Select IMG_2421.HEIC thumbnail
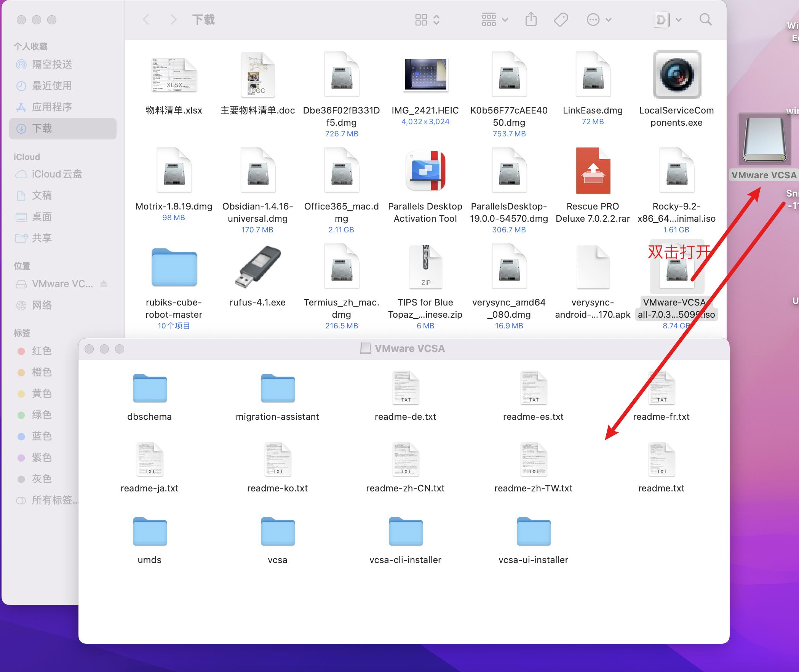Image resolution: width=799 pixels, height=672 pixels. (425, 75)
